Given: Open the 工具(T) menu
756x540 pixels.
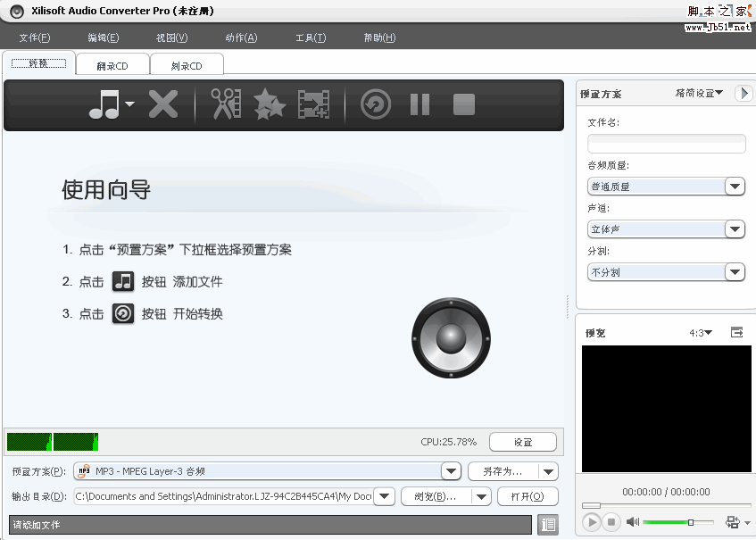Looking at the screenshot, I should [311, 37].
